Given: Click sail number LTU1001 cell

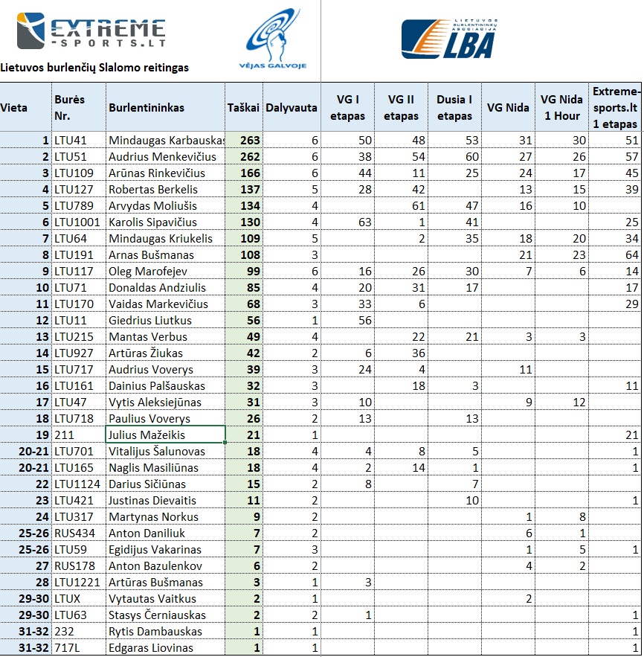Looking at the screenshot, I should (79, 222).
